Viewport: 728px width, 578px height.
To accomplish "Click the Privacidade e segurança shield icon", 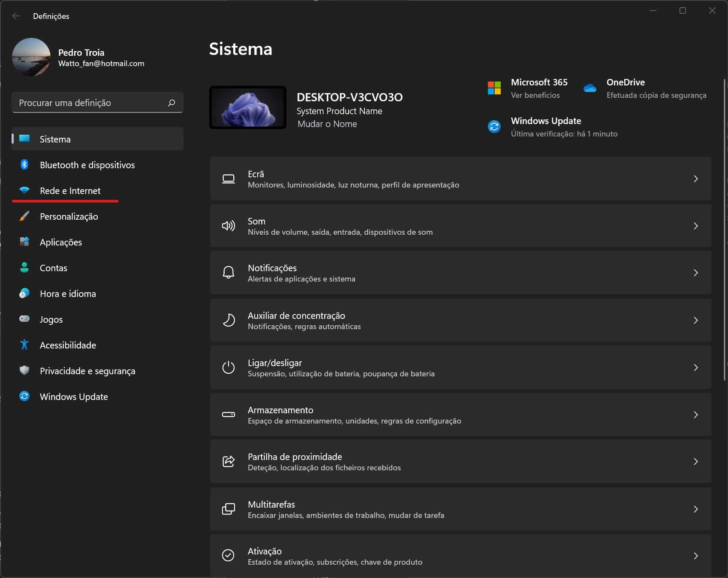I will pyautogui.click(x=24, y=370).
